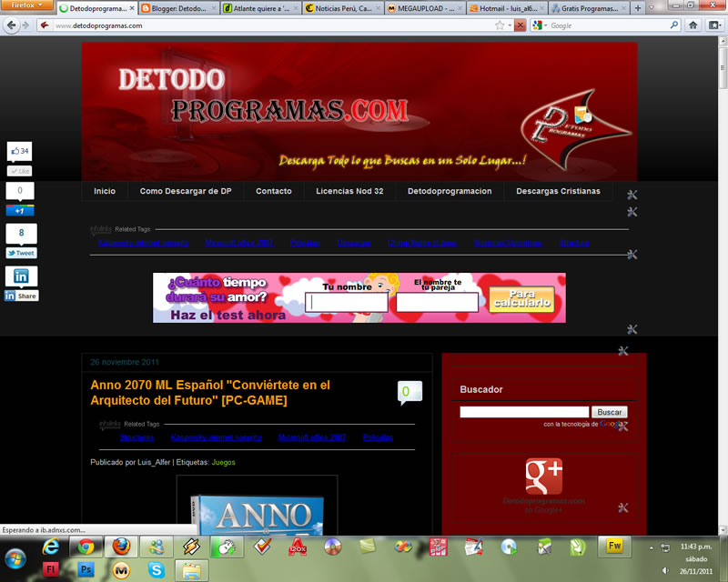The image size is (728, 582).
Task: Click the Google search bar field
Action: tap(609, 25)
